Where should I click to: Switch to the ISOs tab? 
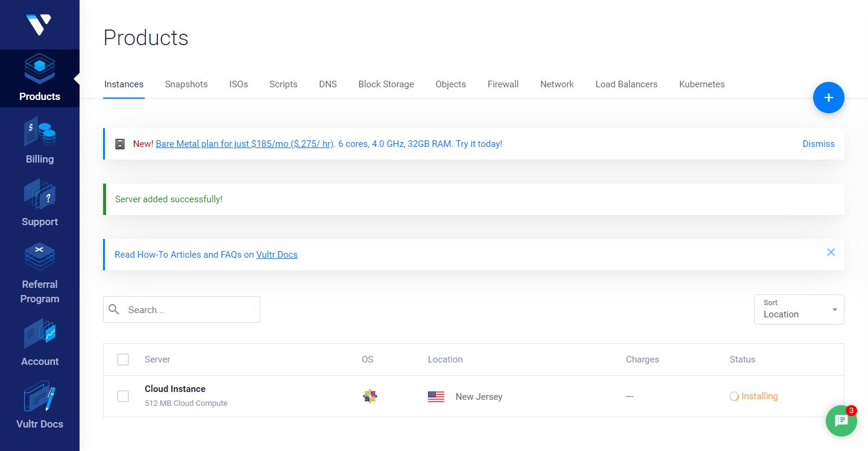(239, 84)
